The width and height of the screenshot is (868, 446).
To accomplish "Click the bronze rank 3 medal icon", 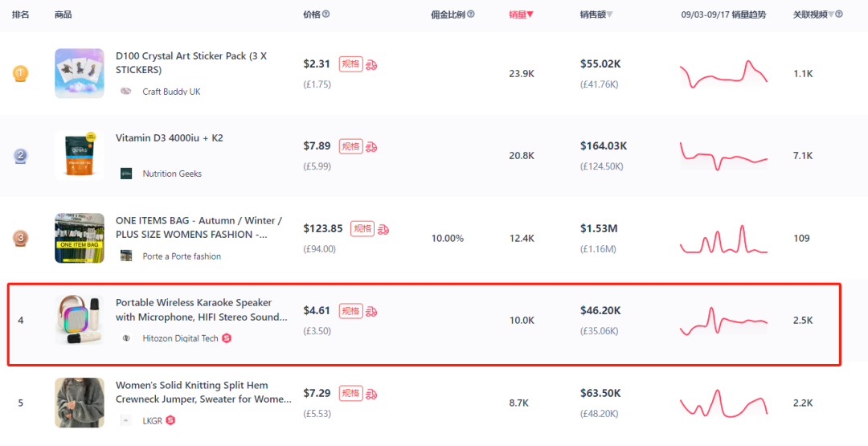I will tap(20, 238).
